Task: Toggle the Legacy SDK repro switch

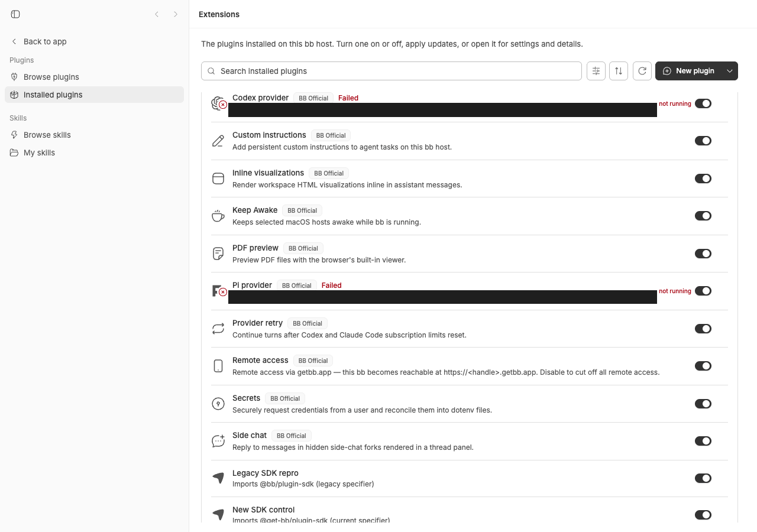Action: point(703,478)
